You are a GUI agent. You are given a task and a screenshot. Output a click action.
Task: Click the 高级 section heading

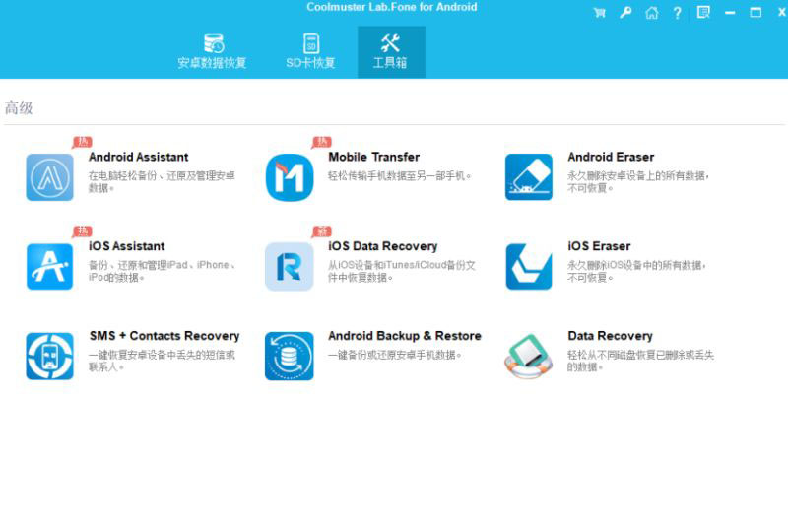tap(19, 108)
